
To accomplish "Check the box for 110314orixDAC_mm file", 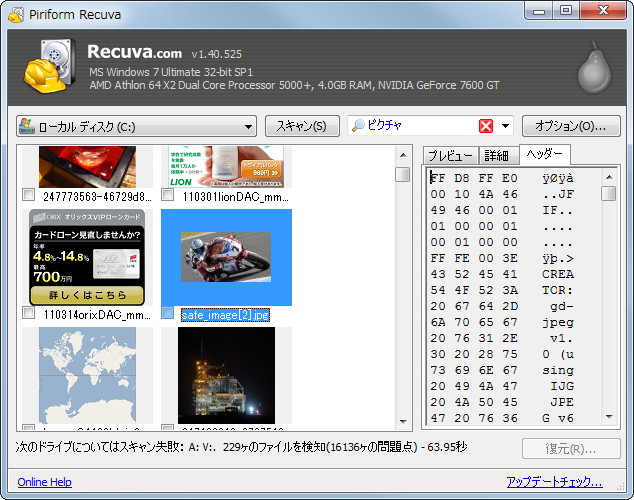I will pos(28,312).
